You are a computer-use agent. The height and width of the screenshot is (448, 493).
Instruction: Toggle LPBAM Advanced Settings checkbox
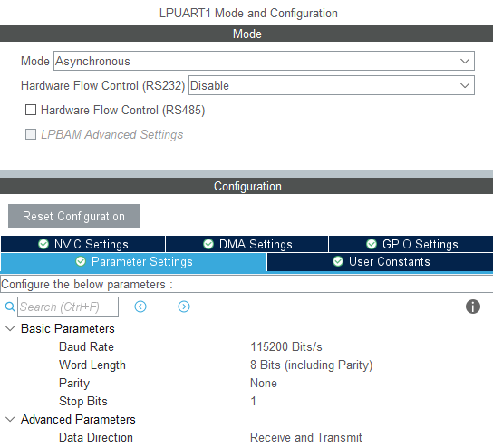pos(31,134)
